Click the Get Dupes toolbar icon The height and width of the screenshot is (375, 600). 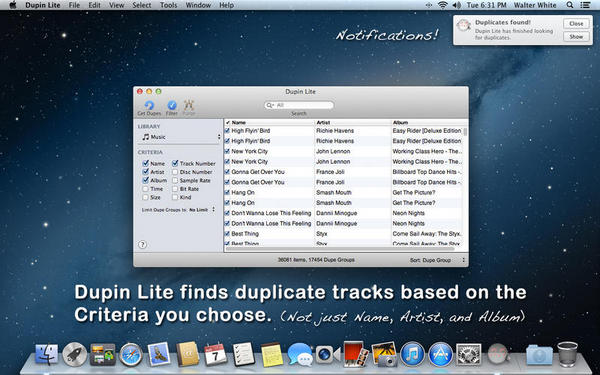pyautogui.click(x=149, y=105)
